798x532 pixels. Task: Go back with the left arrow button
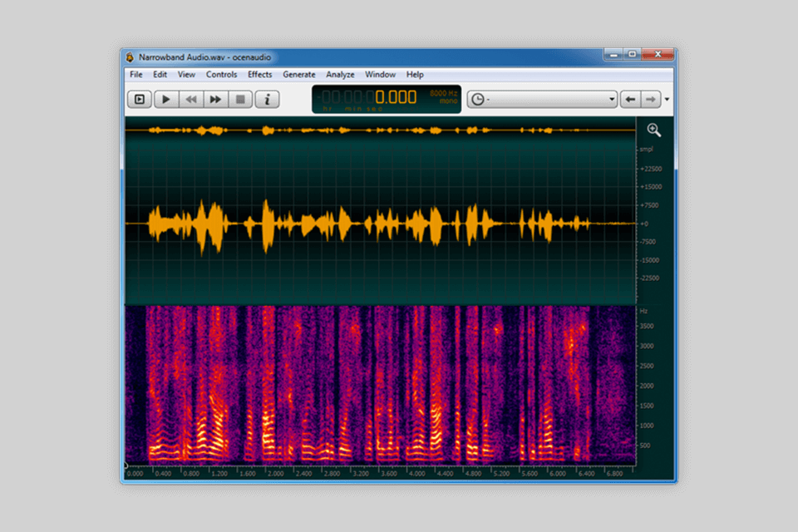coord(630,99)
